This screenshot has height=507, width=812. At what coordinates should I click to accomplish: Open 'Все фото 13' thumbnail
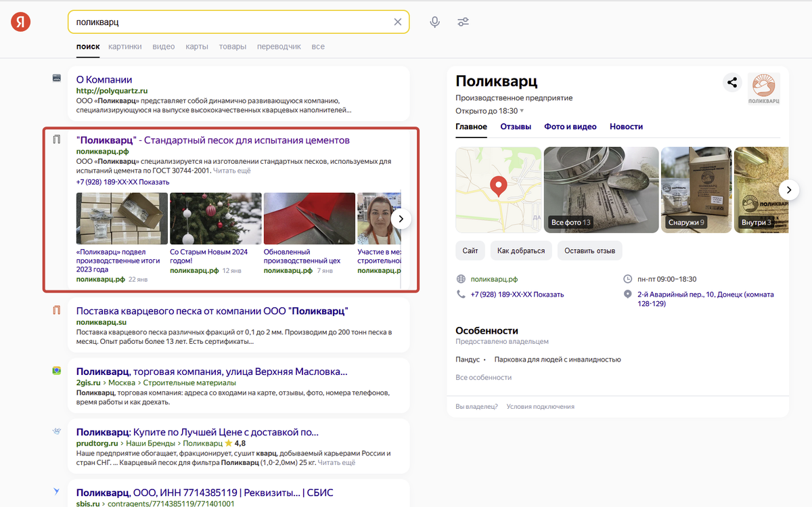coord(601,190)
